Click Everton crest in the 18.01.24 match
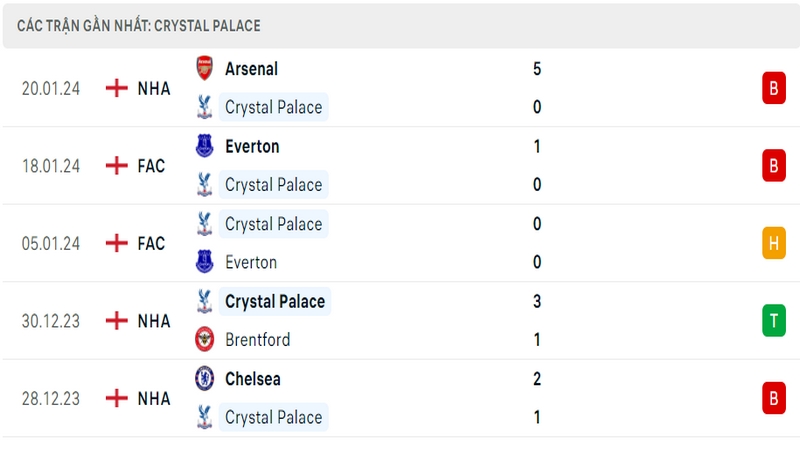800x450 pixels. pos(205,146)
